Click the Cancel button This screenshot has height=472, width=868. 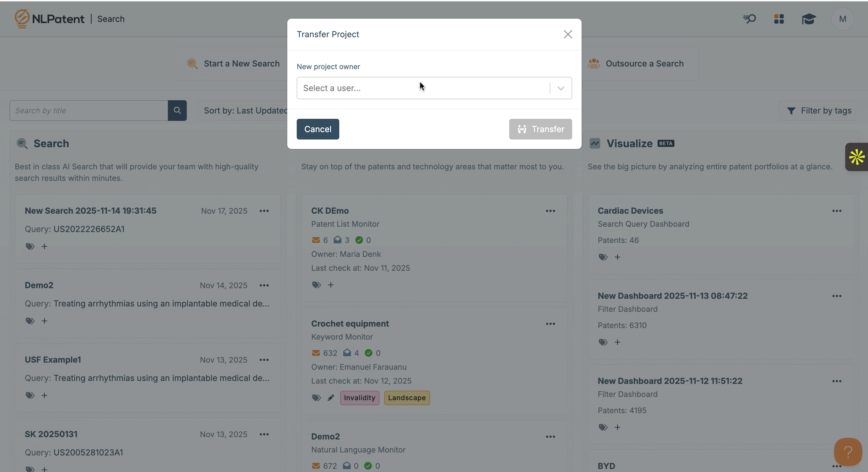tap(317, 129)
